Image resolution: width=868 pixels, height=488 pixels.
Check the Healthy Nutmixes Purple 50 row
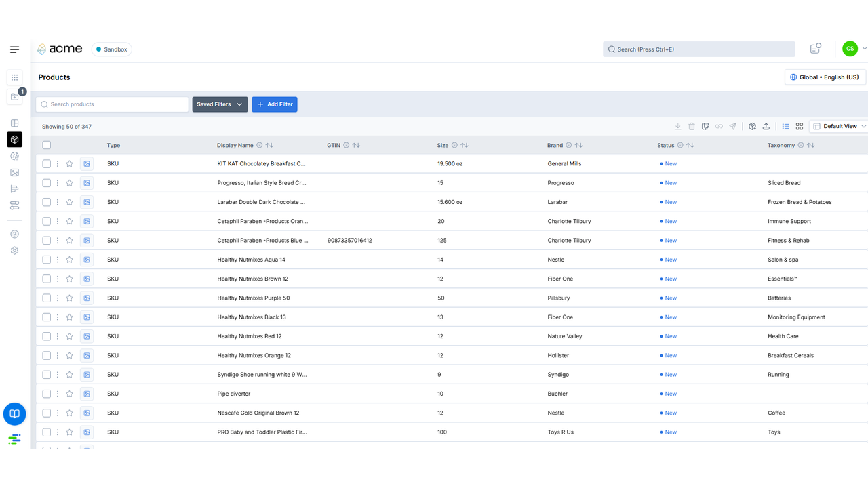tap(46, 298)
